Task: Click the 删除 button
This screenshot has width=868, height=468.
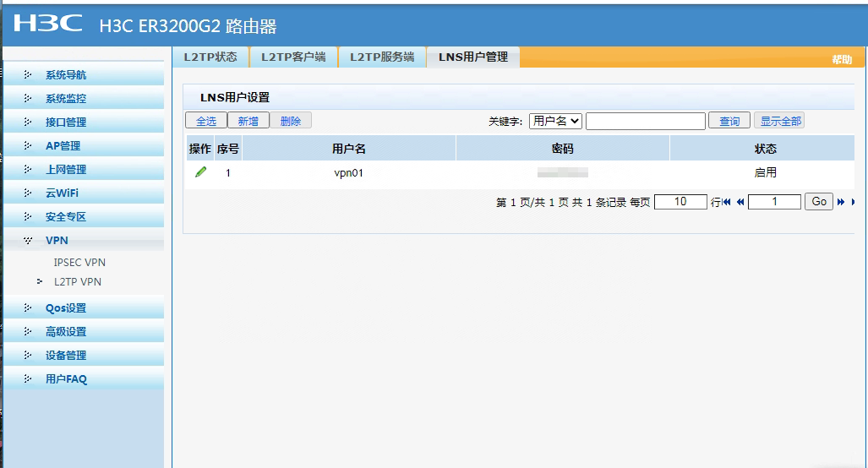Action: 291,121
